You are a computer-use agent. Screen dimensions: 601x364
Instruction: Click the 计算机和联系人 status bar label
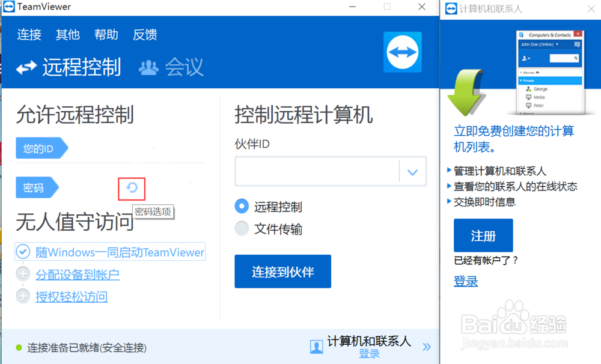click(369, 341)
